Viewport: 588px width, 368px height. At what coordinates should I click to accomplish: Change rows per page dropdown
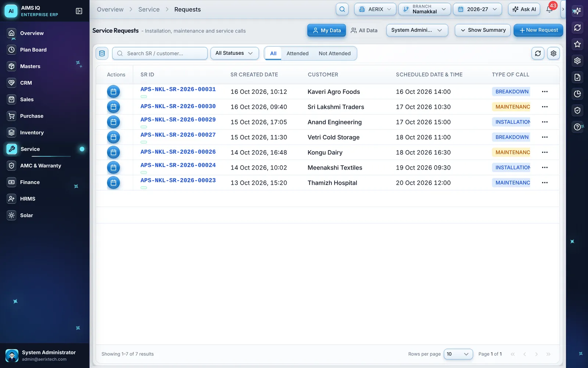click(x=458, y=354)
